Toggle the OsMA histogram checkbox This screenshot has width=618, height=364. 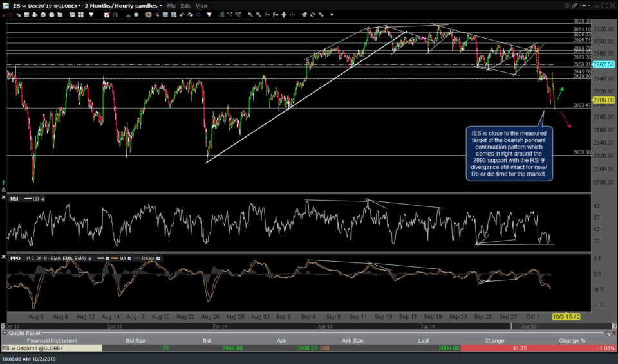[158, 259]
